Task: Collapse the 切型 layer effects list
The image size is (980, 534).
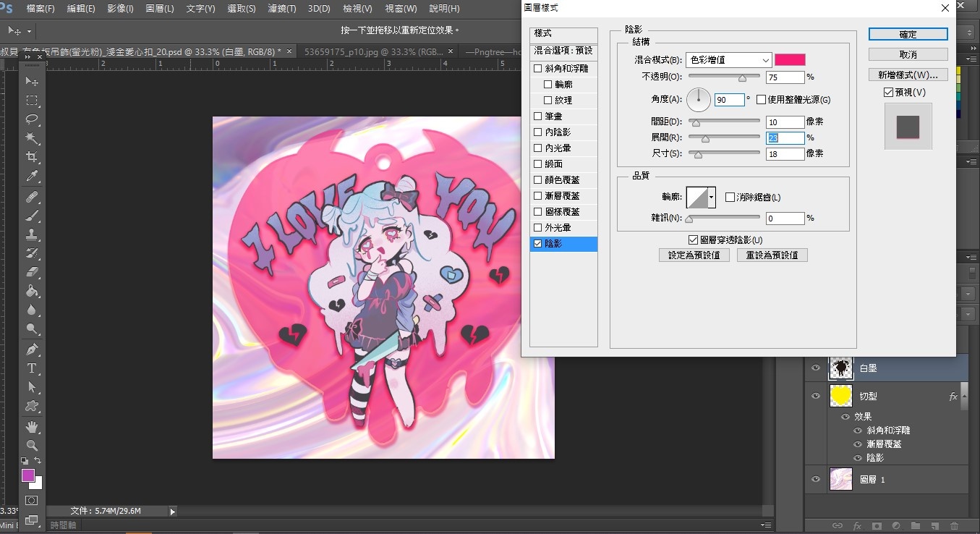Action: (x=963, y=397)
